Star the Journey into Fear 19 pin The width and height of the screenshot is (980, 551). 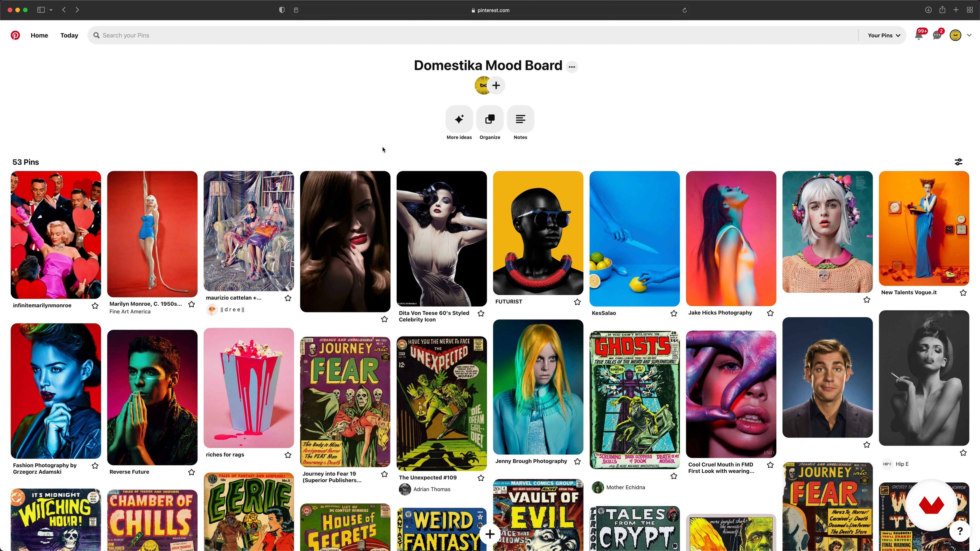(385, 474)
